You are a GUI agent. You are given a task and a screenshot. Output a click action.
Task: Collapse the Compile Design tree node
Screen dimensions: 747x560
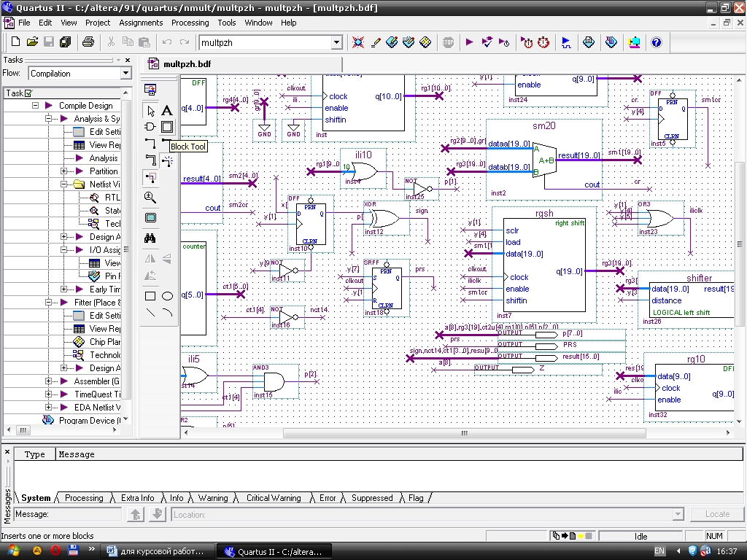[x=35, y=105]
